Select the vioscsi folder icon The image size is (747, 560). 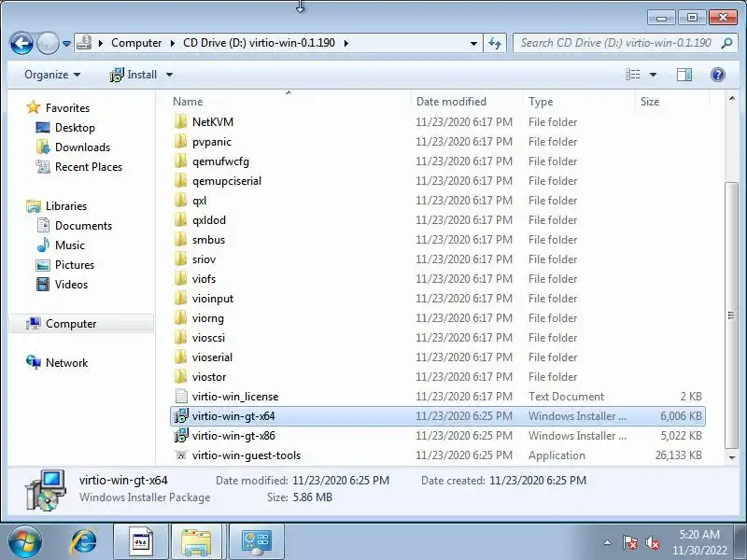180,337
